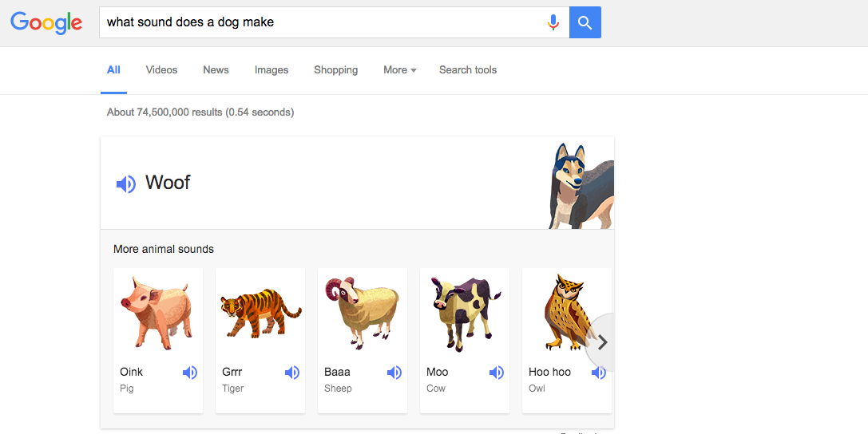Click the search query input field
The height and width of the screenshot is (434, 868).
tap(319, 22)
